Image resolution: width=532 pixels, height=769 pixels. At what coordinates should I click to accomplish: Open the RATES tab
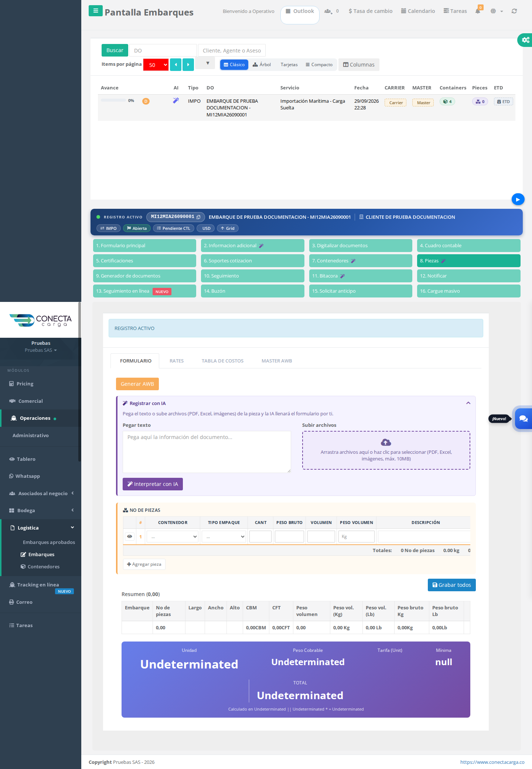(177, 361)
